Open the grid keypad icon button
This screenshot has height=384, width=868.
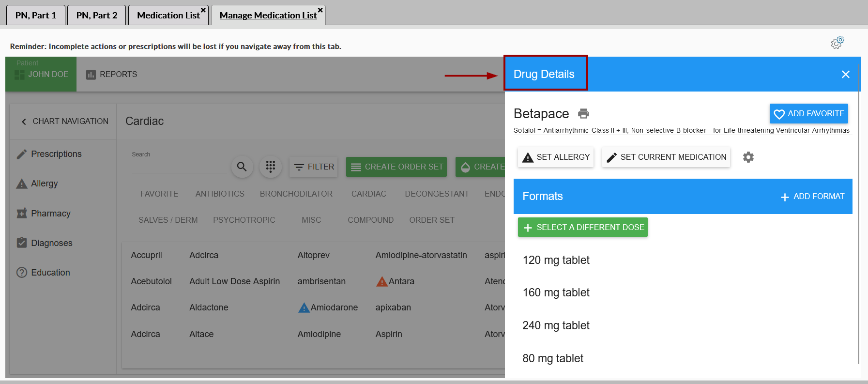271,167
